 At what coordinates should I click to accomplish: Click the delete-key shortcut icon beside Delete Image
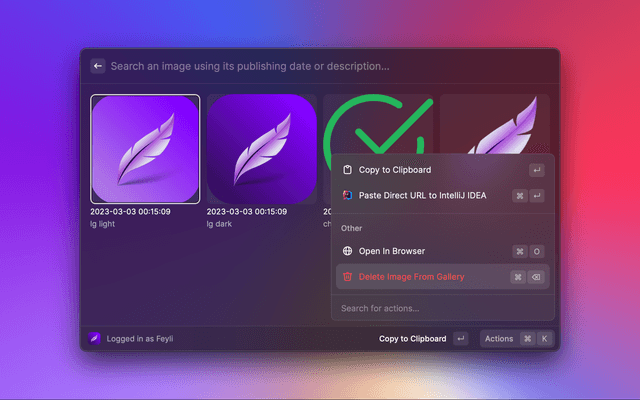click(x=536, y=277)
